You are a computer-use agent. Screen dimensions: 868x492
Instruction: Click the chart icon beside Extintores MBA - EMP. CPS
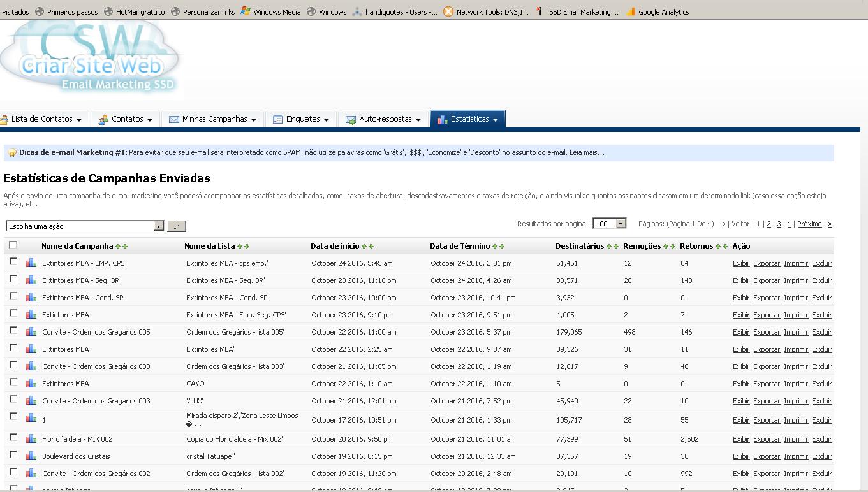pyautogui.click(x=31, y=263)
